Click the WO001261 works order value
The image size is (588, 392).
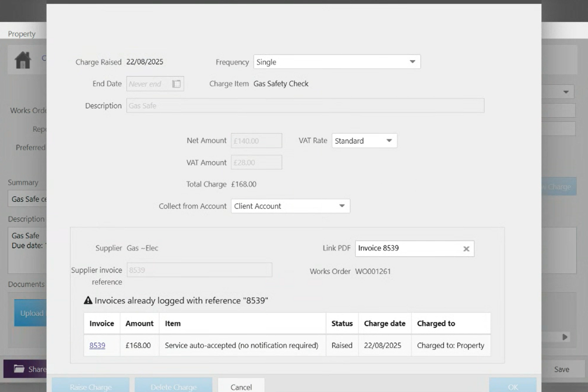(373, 271)
